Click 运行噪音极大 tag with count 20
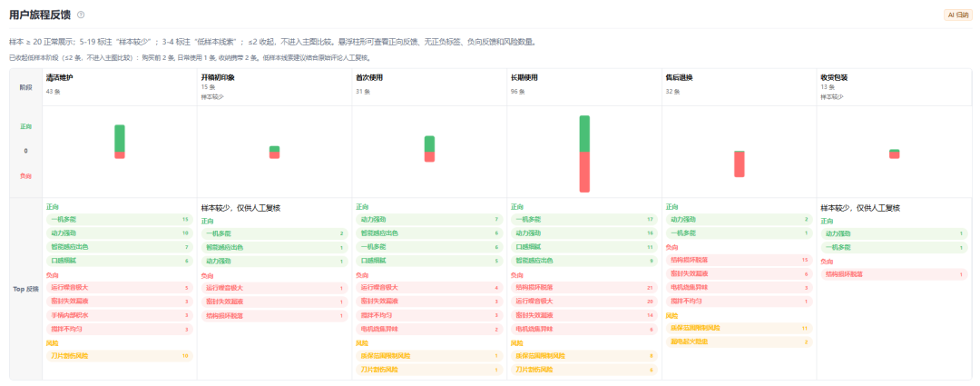This screenshot has width=980, height=386. [584, 302]
